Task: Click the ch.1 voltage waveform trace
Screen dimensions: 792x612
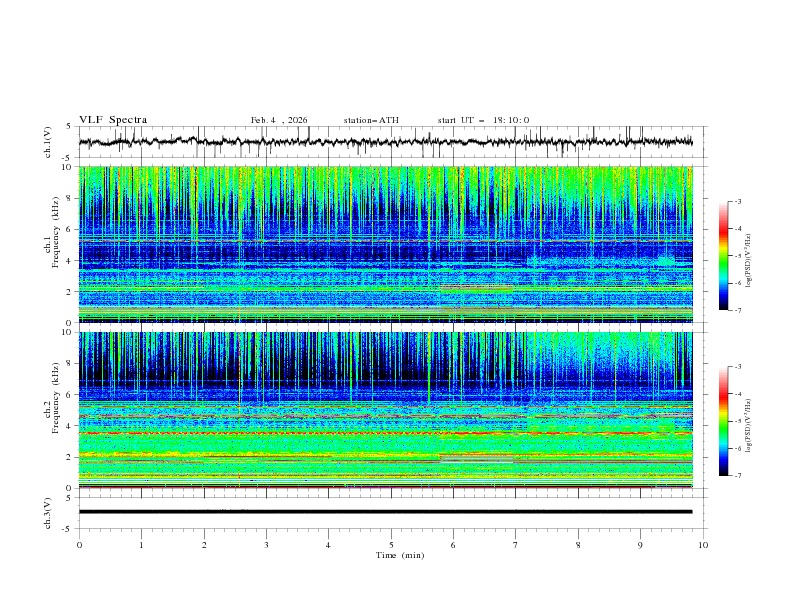Action: (385, 142)
